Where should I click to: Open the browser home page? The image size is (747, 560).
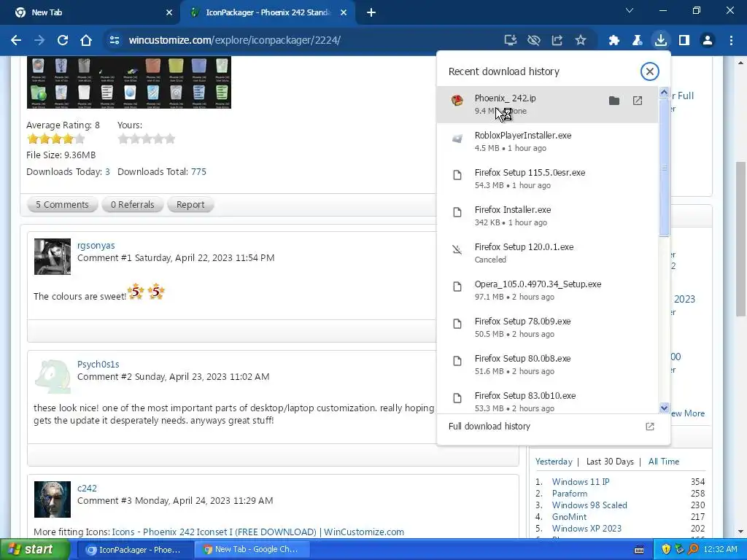pos(86,41)
